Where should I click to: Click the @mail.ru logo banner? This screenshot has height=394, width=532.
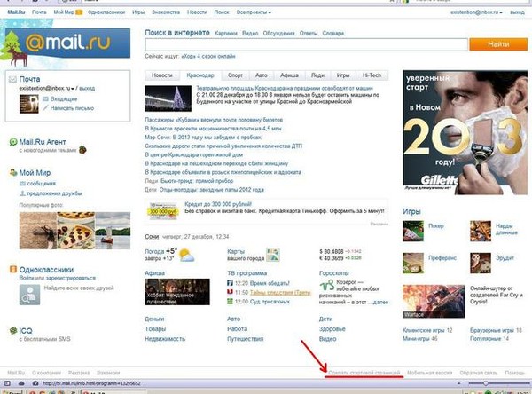[x=68, y=43]
